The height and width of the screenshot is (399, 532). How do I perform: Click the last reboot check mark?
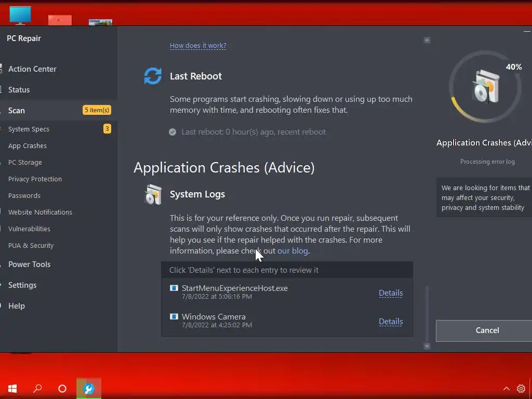172,132
